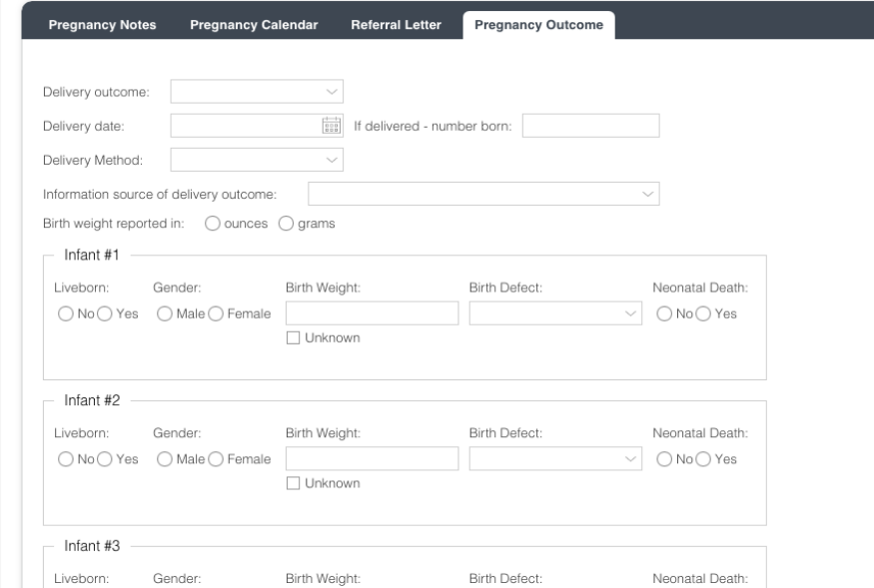
Task: Switch to the Pregnancy Notes tab
Action: pyautogui.click(x=102, y=25)
